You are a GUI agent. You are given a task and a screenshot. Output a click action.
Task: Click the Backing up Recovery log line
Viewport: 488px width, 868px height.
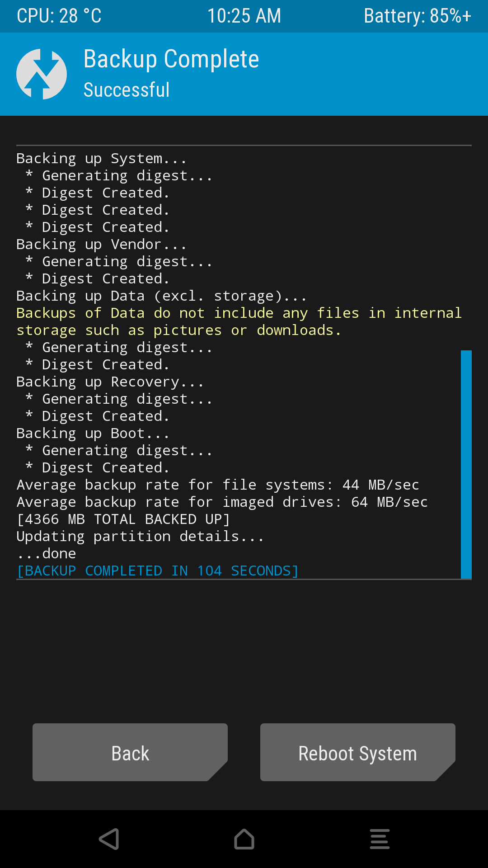click(110, 382)
